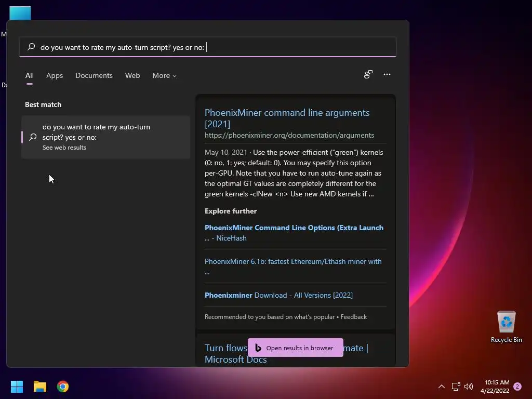Open PhoenixMiner command line arguments [2021] link
This screenshot has height=399, width=532.
[287, 118]
